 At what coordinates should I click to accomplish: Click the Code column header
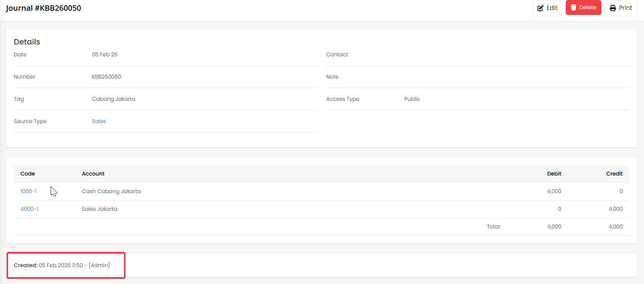point(28,174)
